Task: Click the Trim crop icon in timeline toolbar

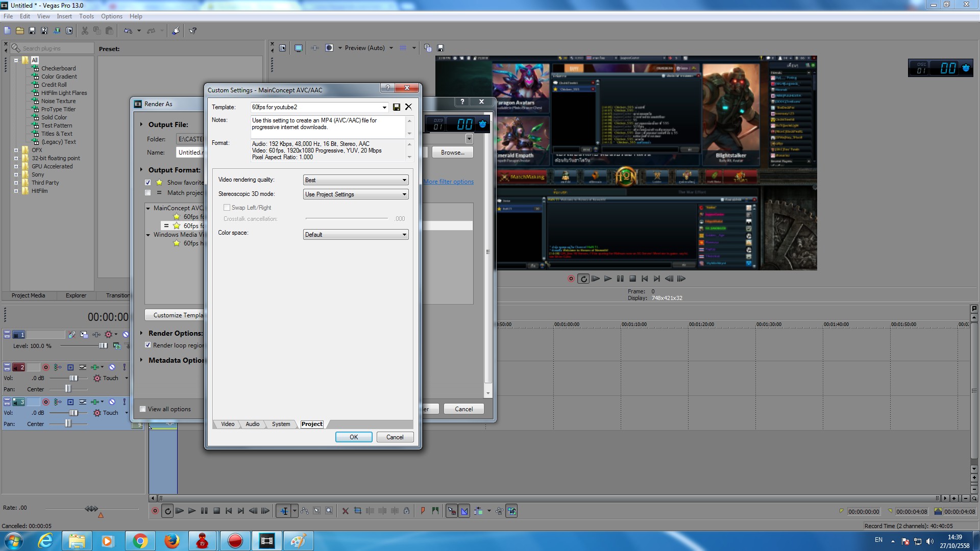Action: coord(357,511)
